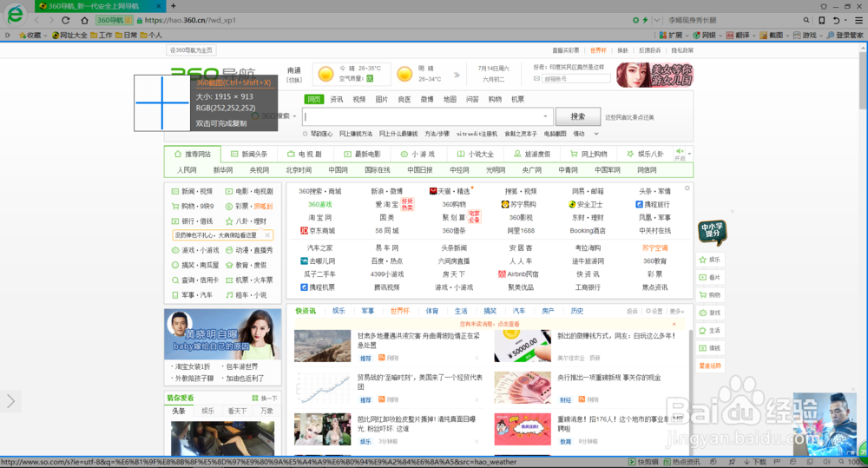Viewport: 868px width, 468px height.
Task: Click the 借钱 right sidebar icon
Action: pyautogui.click(x=710, y=348)
